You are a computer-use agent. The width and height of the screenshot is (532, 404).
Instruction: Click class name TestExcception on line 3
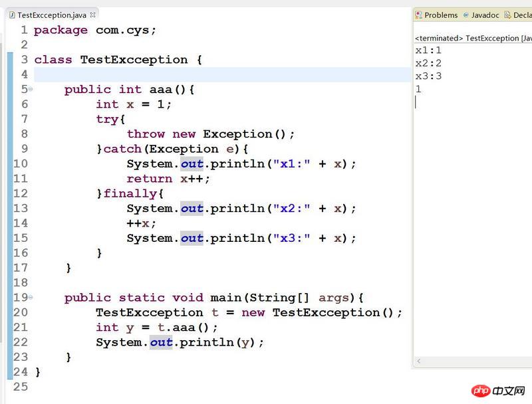[x=134, y=60]
